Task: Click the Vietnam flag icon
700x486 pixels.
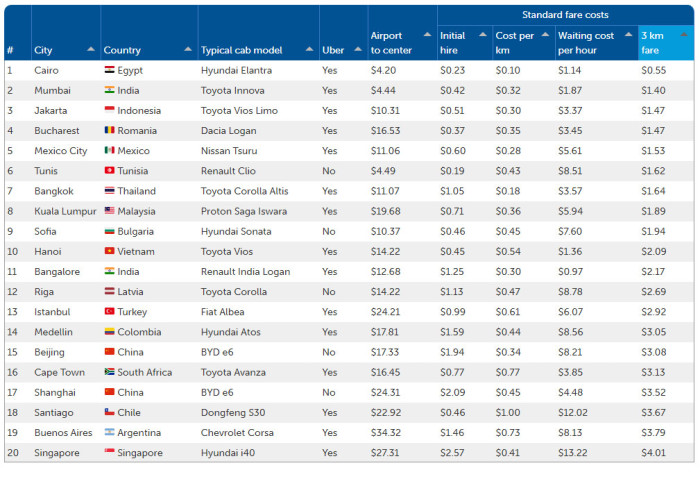Action: tap(109, 251)
